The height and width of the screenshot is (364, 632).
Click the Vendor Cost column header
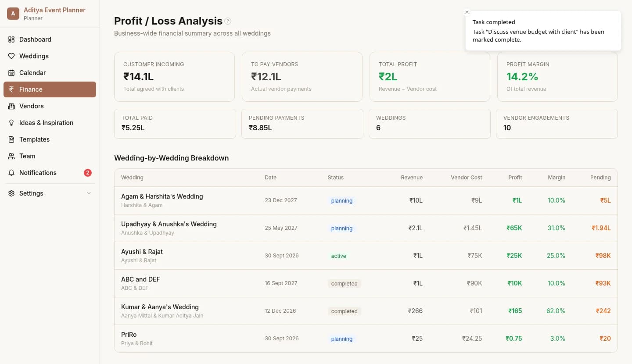(x=466, y=178)
